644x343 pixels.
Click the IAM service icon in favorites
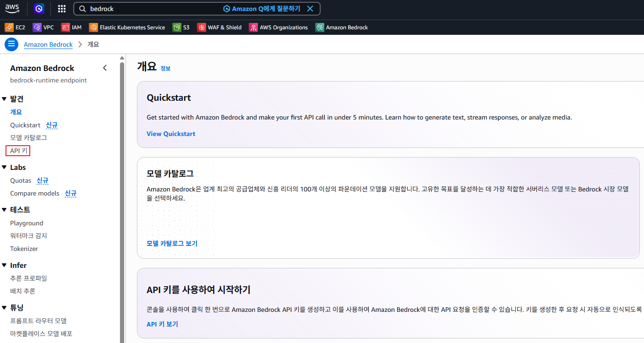point(65,27)
